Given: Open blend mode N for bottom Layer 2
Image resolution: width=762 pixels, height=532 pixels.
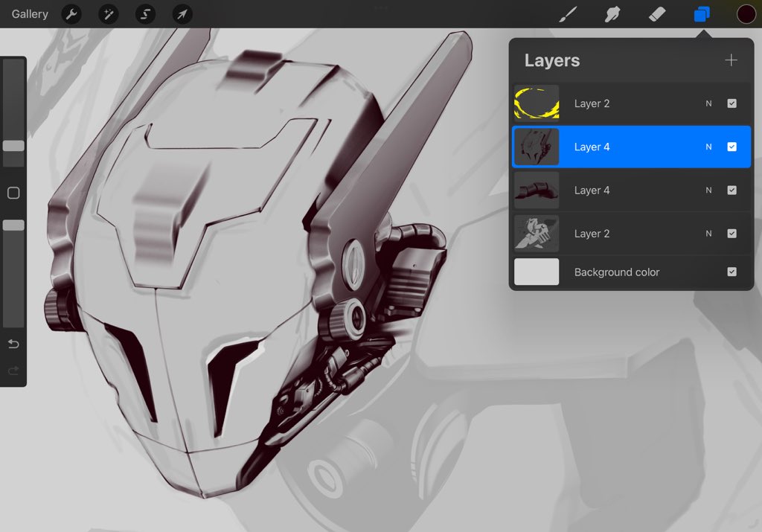Looking at the screenshot, I should pyautogui.click(x=708, y=234).
